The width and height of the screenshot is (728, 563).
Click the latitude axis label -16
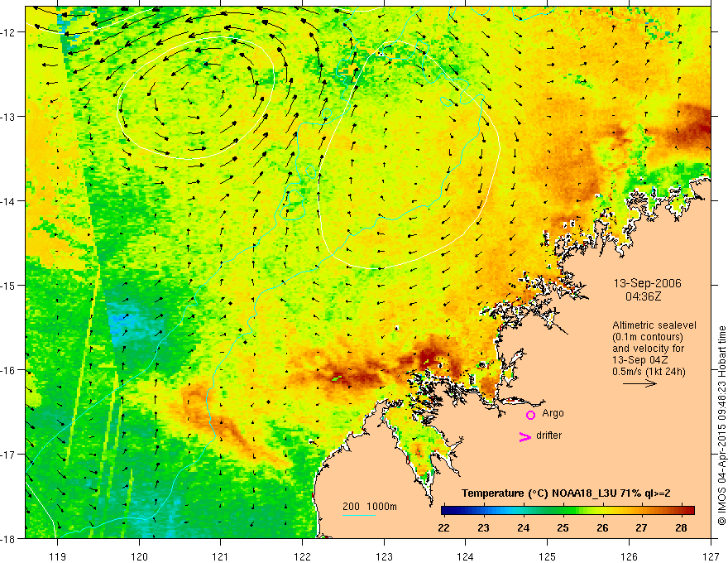pyautogui.click(x=10, y=370)
